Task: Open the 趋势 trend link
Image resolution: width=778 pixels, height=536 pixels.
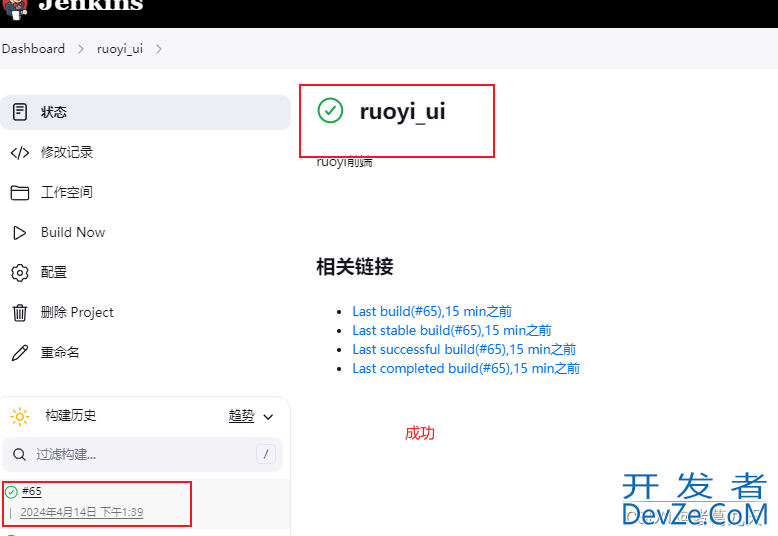Action: (241, 416)
